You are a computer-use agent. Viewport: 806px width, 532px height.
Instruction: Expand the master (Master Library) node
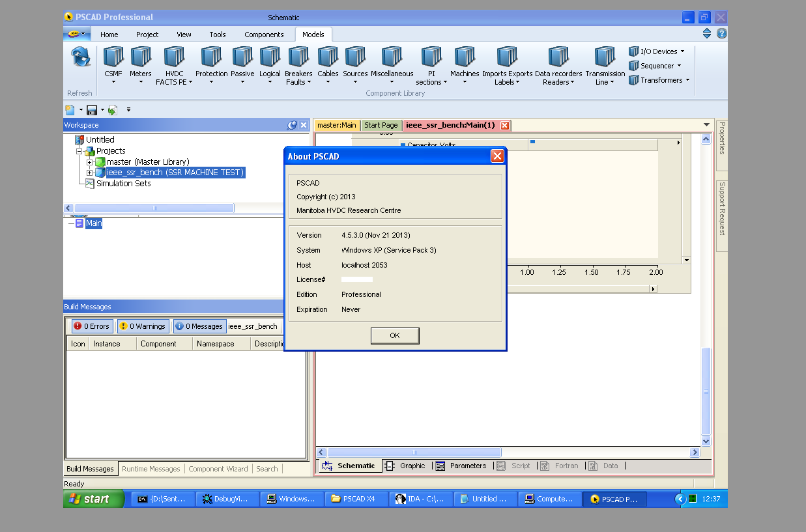90,162
